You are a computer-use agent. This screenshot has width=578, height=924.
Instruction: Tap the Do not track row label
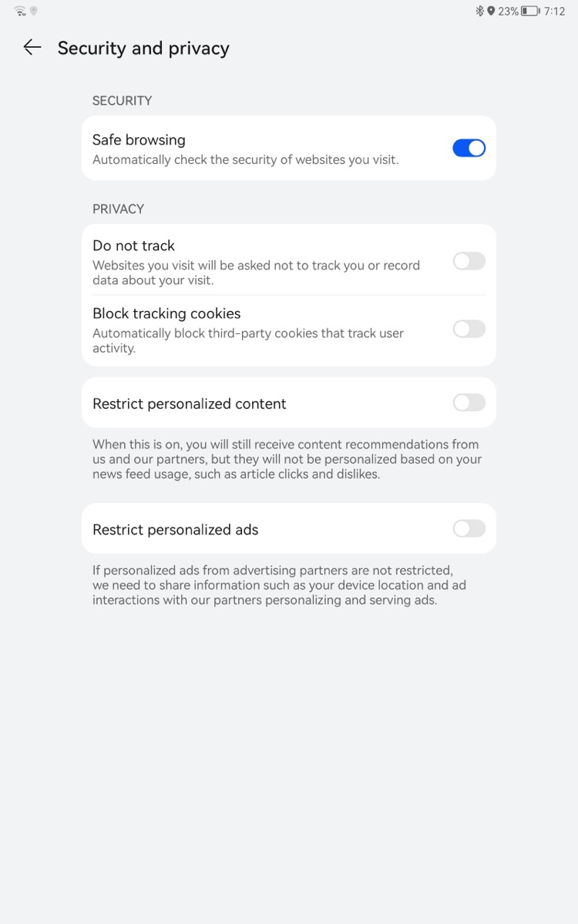[x=133, y=246]
